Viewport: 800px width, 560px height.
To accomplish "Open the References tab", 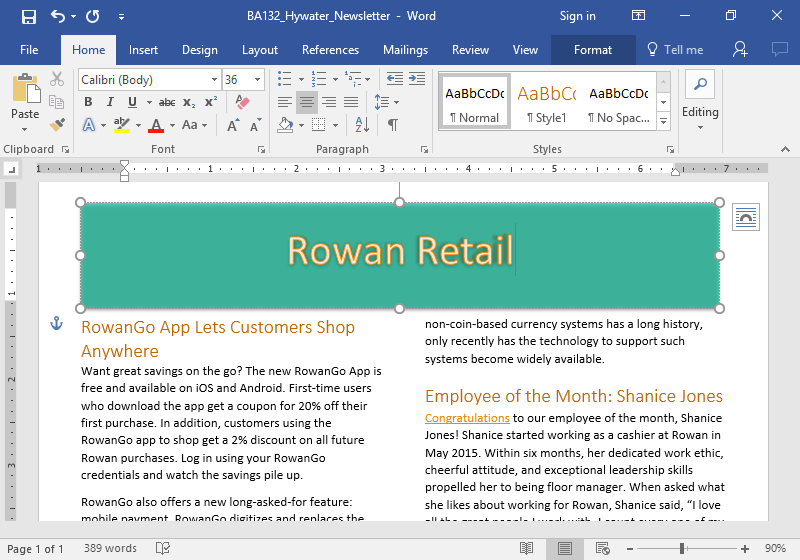I will point(330,50).
